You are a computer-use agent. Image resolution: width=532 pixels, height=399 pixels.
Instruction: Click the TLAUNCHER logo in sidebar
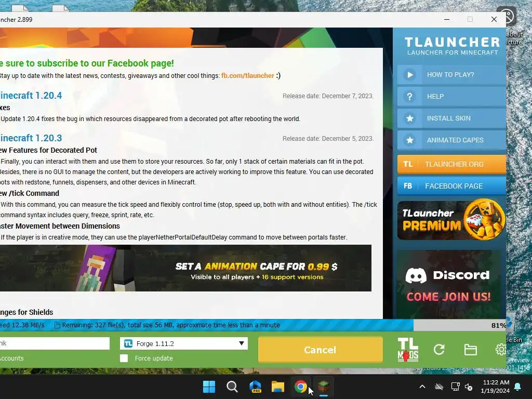point(453,46)
